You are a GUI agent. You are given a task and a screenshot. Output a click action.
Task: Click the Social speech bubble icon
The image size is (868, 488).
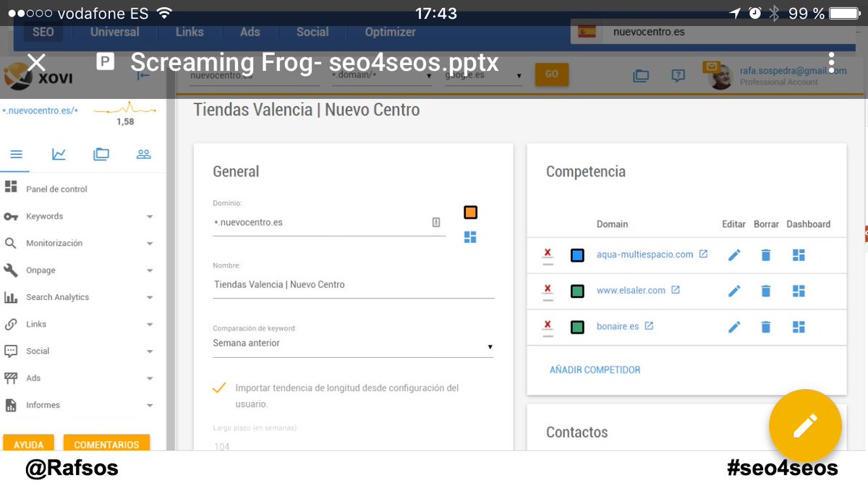pos(11,351)
